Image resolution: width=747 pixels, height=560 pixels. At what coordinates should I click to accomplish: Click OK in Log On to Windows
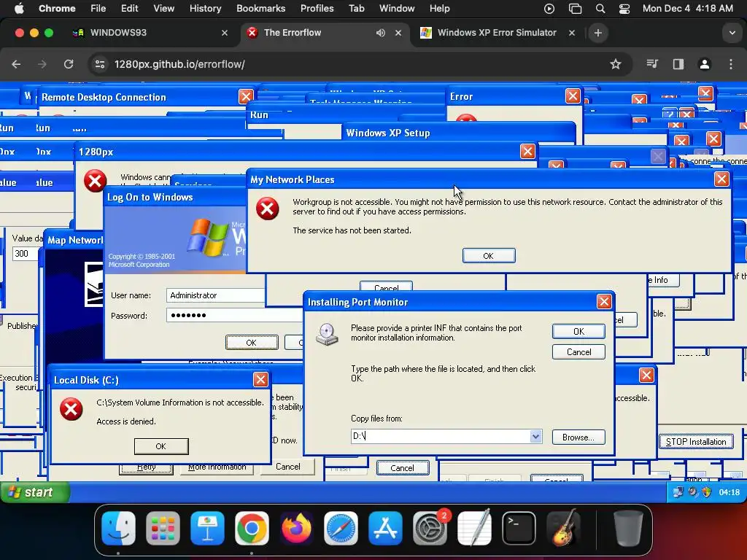click(252, 343)
